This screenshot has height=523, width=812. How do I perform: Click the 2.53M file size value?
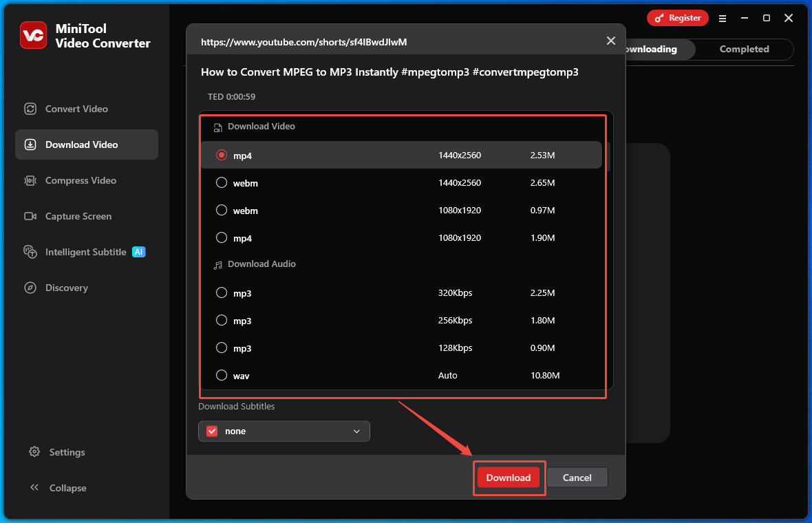point(542,155)
